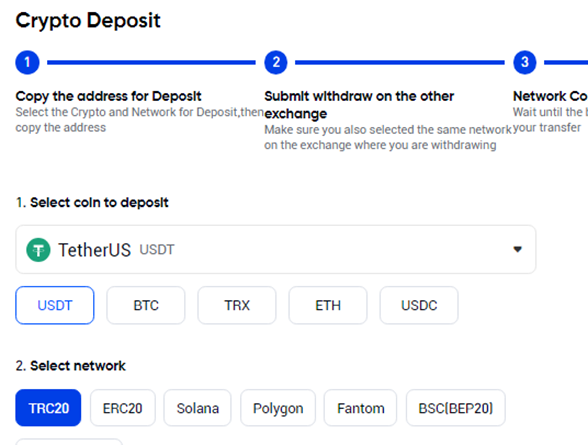Switch network to Polygon
Viewport: 588px width, 445px height.
[278, 408]
